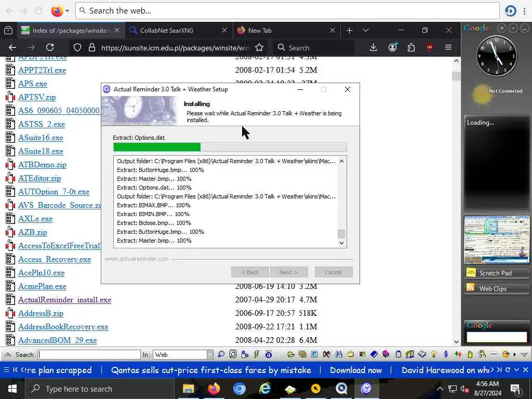
Task: Switch to the CollabNet SearXNG tab
Action: [179, 31]
